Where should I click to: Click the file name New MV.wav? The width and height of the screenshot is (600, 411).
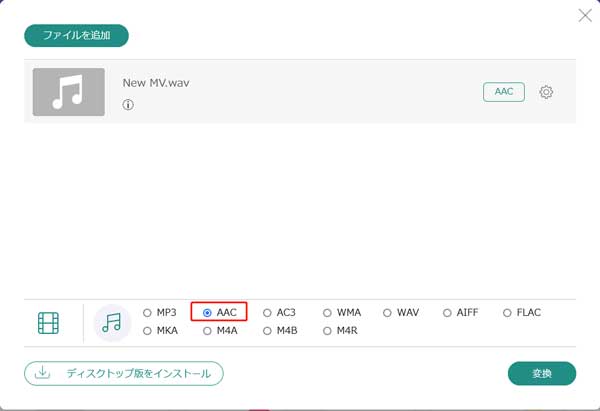pos(156,83)
